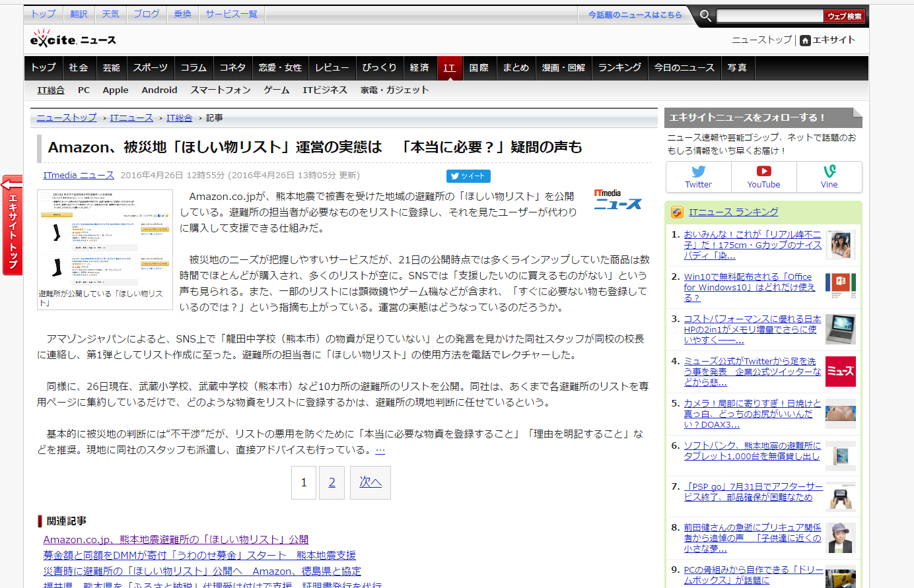Open the ゲーム sub-category

pyautogui.click(x=277, y=90)
